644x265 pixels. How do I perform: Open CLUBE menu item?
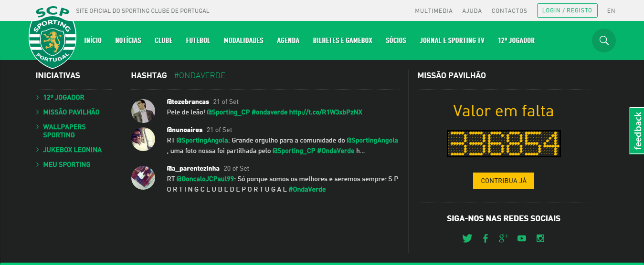tap(164, 41)
